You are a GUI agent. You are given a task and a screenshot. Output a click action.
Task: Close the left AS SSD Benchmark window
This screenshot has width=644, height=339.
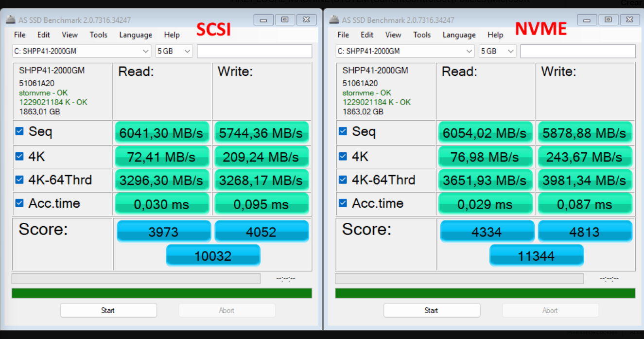click(306, 20)
